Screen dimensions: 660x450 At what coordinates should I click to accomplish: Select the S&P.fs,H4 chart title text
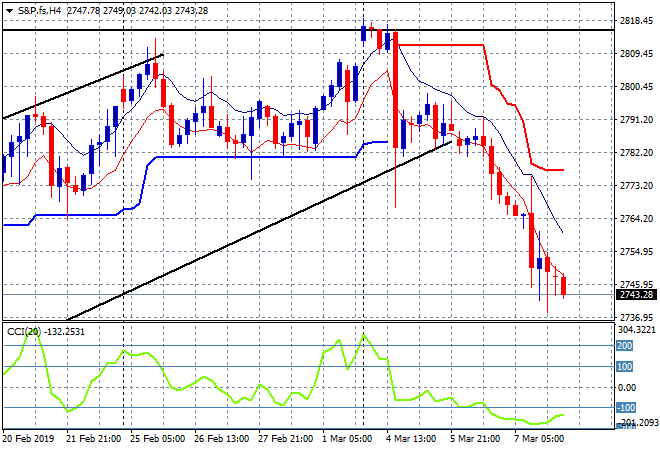[x=40, y=11]
